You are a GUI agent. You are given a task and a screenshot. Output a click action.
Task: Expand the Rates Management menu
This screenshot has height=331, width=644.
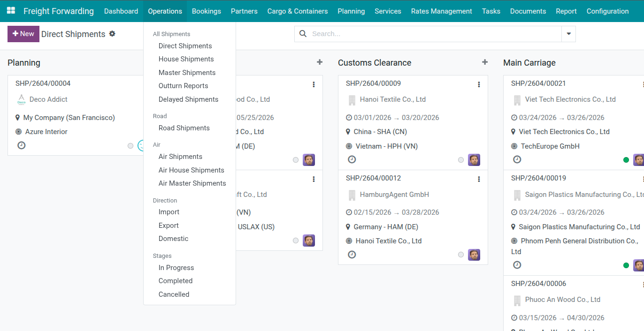[x=441, y=11]
